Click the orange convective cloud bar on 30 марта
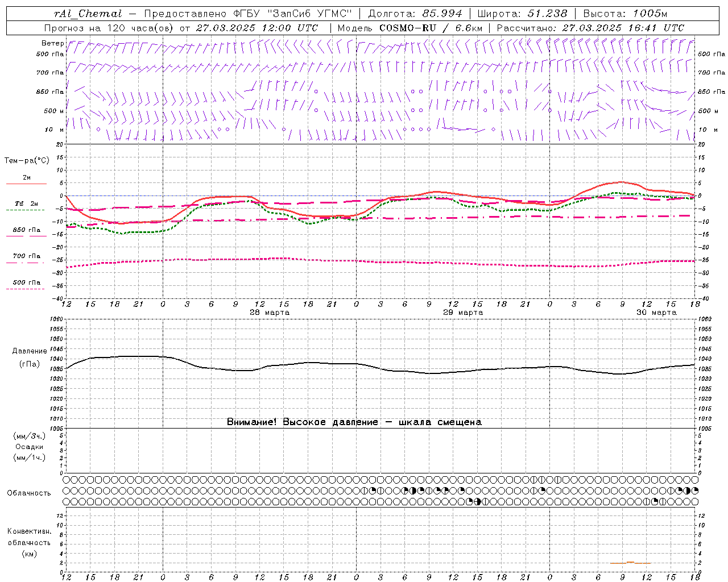Image resolution: width=728 pixels, height=582 pixels. pyautogui.click(x=630, y=563)
